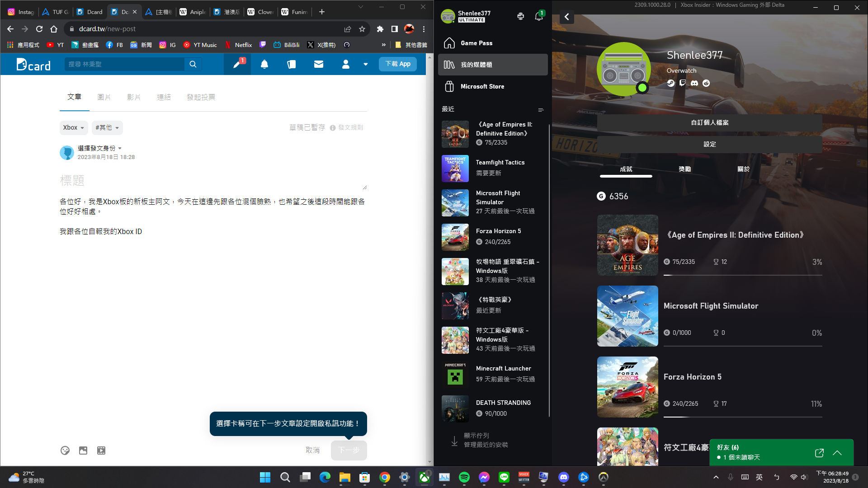Toggle the taskbar microphone icon
Image resolution: width=868 pixels, height=488 pixels.
(x=731, y=477)
